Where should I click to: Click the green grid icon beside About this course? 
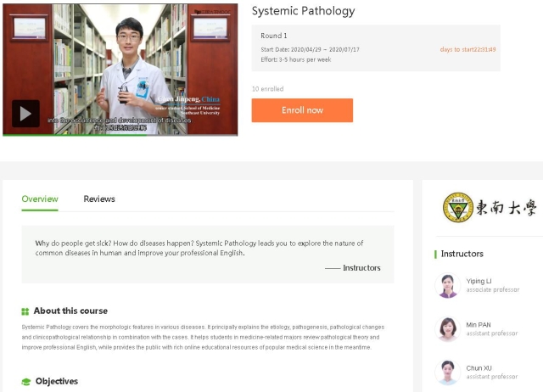coord(25,311)
